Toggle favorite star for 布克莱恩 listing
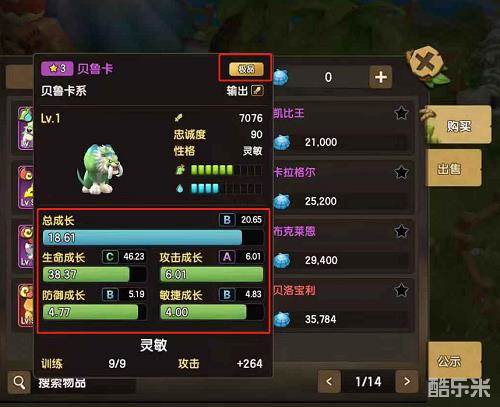Screen dimensions: 500x407 coord(401,231)
